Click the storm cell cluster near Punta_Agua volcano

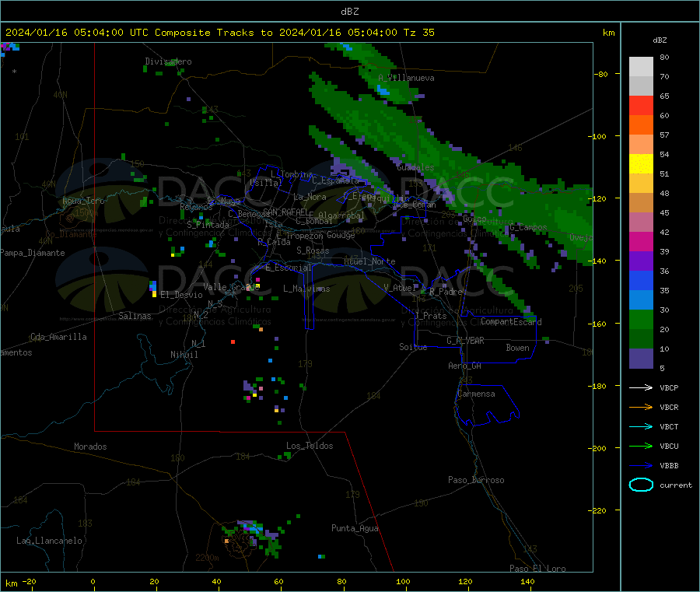point(253,538)
